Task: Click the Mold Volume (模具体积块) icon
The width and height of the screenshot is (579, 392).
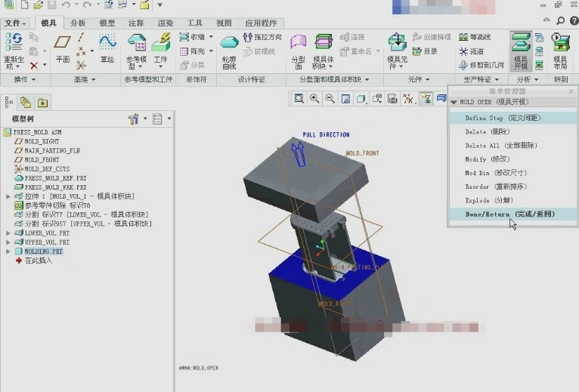Action: pos(323,42)
